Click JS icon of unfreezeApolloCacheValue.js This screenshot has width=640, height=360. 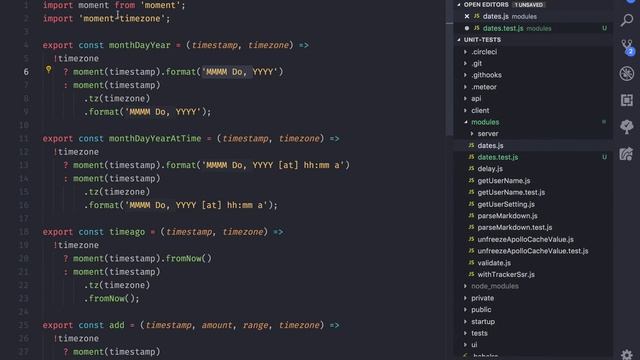(x=471, y=239)
